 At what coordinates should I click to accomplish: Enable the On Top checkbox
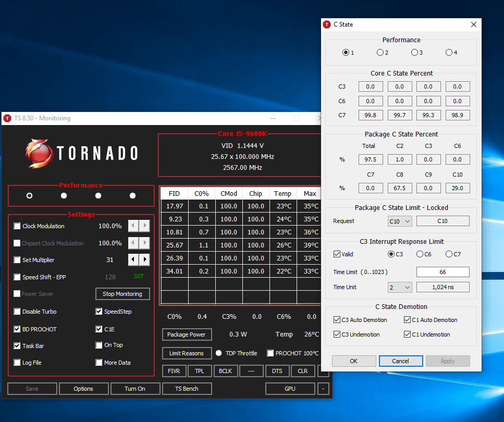pos(99,345)
